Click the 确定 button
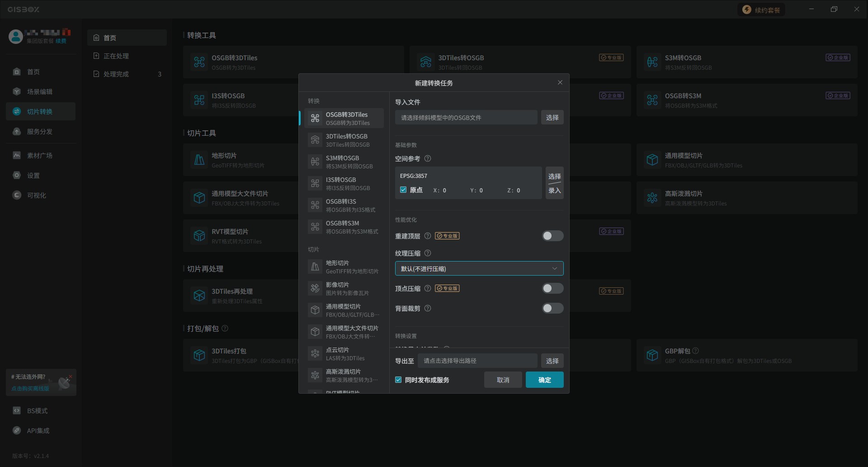Image resolution: width=868 pixels, height=467 pixels. 544,380
